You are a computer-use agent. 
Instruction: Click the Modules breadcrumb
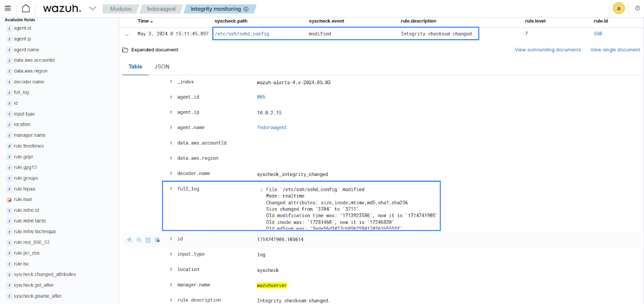[121, 9]
